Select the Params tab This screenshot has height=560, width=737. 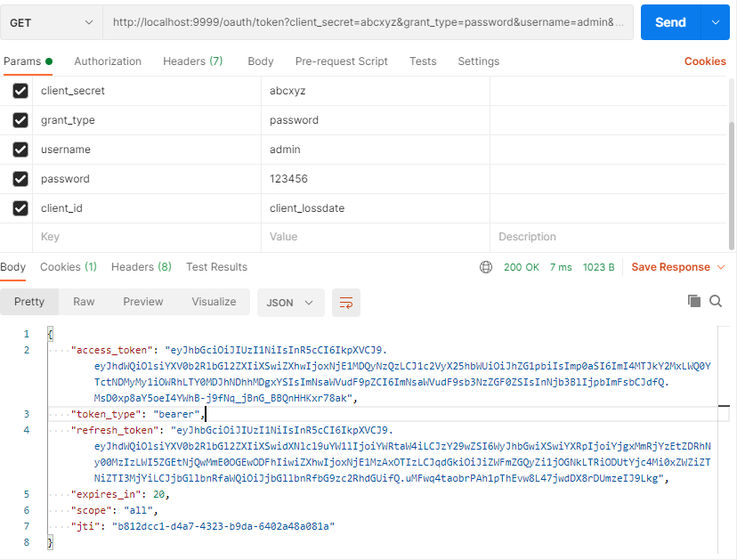(x=28, y=61)
